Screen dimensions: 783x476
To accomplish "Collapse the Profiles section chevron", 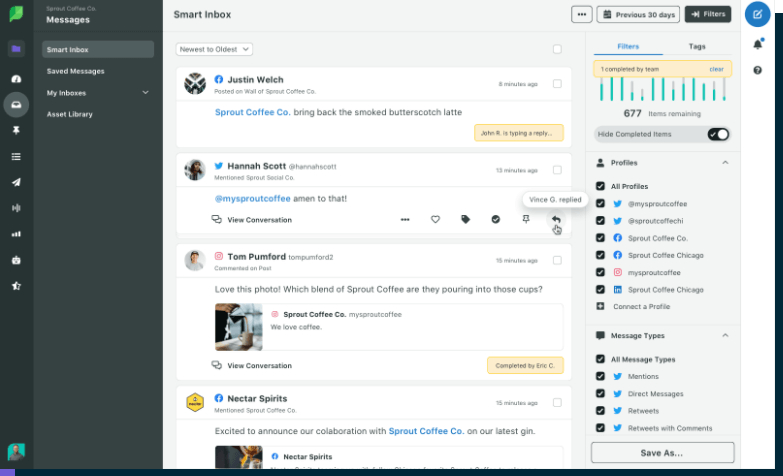I will point(725,163).
